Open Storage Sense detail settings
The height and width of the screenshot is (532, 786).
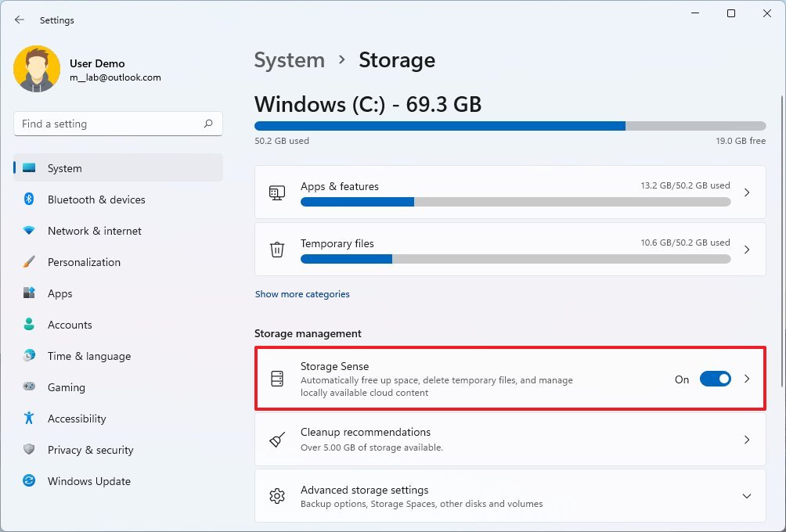click(x=745, y=379)
